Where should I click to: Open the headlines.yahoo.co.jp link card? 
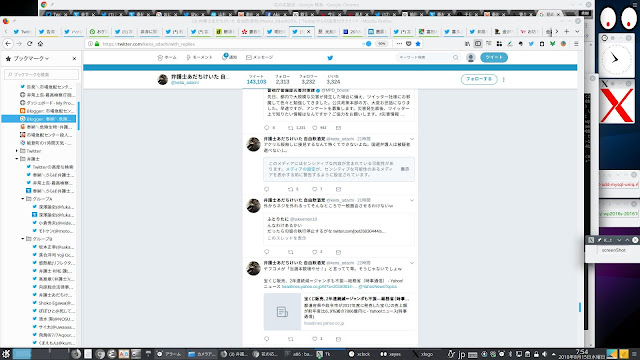click(340, 312)
